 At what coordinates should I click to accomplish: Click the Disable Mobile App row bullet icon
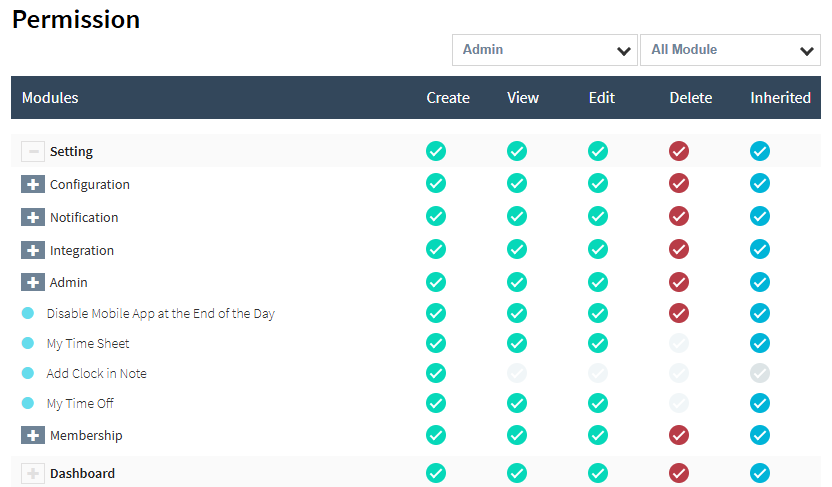(x=28, y=314)
